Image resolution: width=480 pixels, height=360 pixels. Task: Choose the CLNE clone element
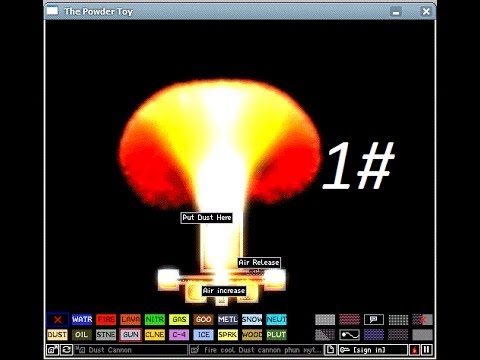coord(155,335)
